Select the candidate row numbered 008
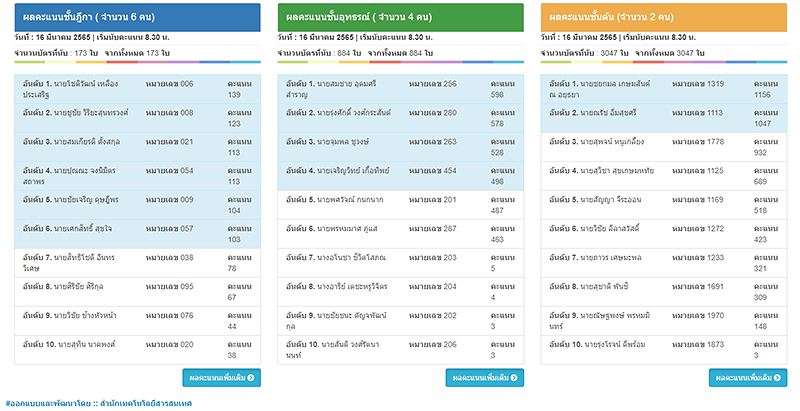800x411 pixels. (137, 118)
